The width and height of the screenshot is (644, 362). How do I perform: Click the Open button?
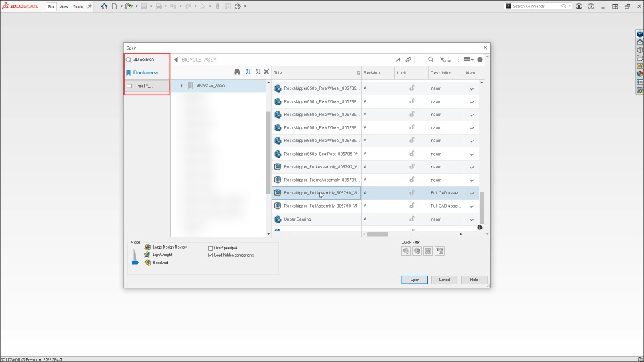click(415, 280)
